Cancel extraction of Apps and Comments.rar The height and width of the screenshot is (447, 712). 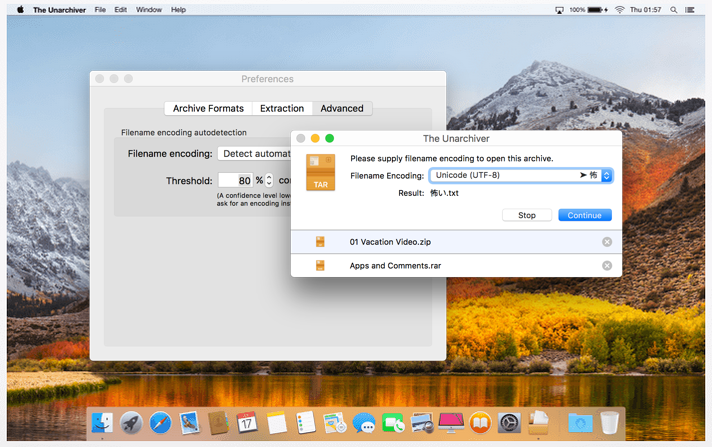point(607,265)
